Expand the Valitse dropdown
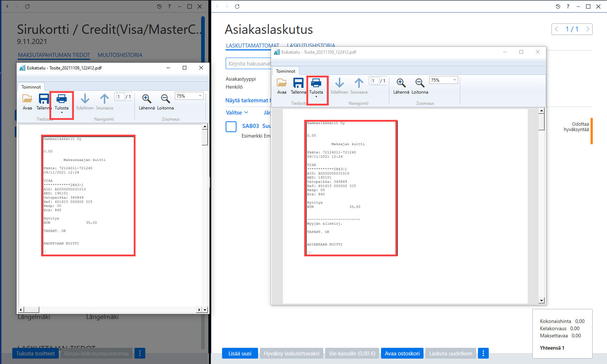This screenshot has height=364, width=607. tap(237, 113)
